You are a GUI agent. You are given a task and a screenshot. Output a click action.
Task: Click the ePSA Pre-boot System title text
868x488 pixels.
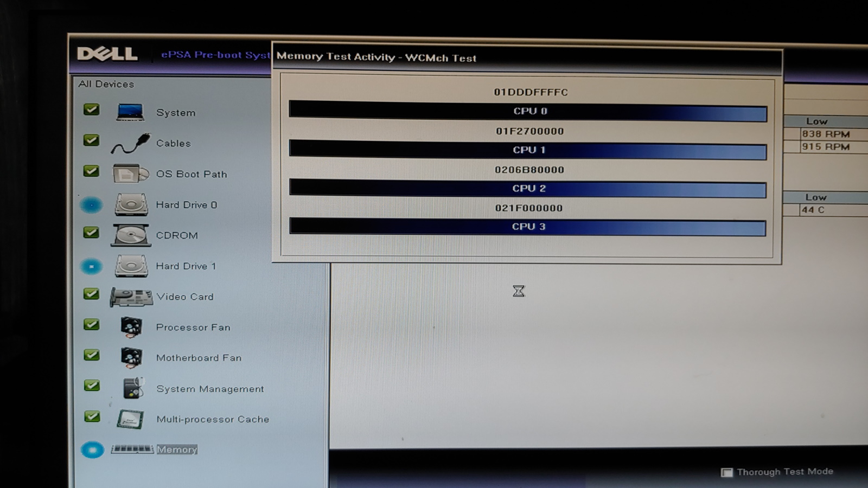click(216, 55)
